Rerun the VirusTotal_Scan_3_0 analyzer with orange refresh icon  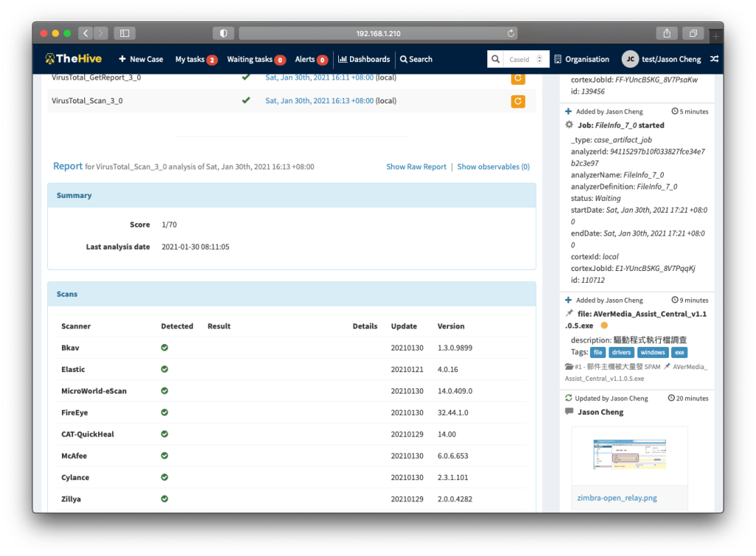518,101
